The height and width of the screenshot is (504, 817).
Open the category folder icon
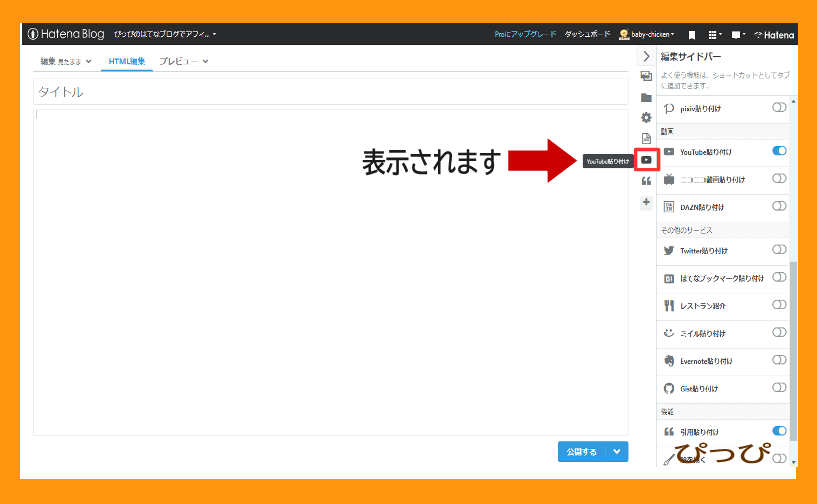point(646,97)
